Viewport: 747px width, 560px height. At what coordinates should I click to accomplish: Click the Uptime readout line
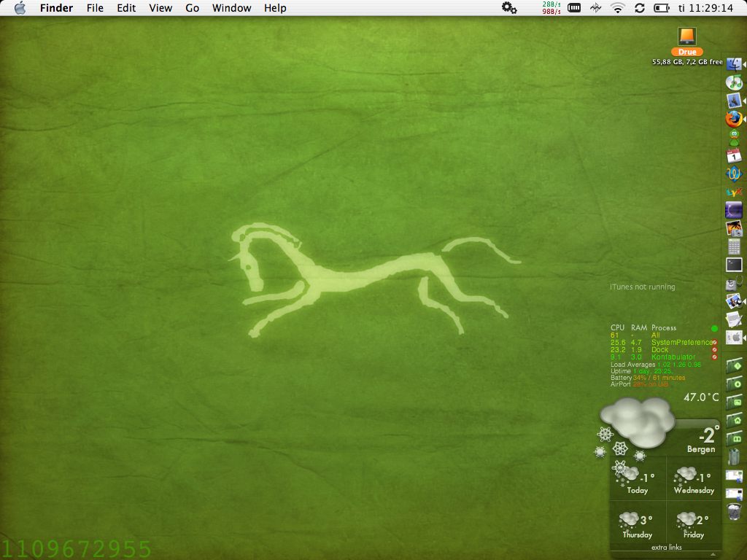(641, 371)
